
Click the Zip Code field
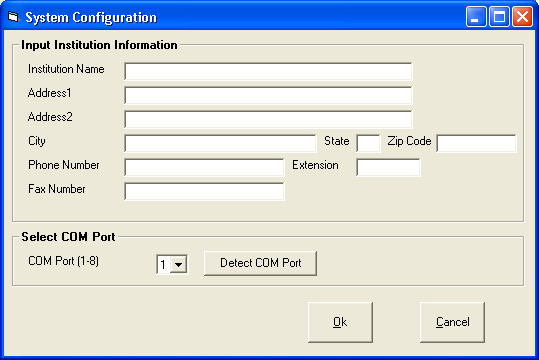coord(476,143)
